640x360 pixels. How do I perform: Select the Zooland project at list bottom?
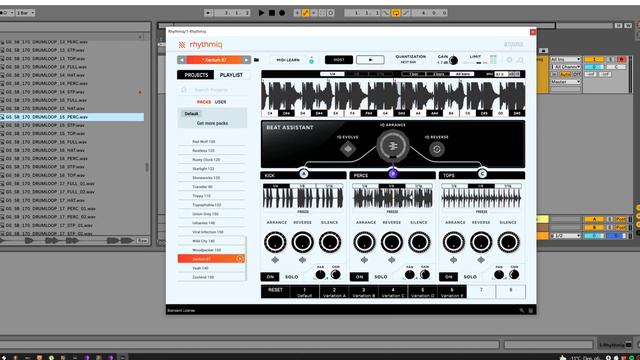[x=211, y=277]
